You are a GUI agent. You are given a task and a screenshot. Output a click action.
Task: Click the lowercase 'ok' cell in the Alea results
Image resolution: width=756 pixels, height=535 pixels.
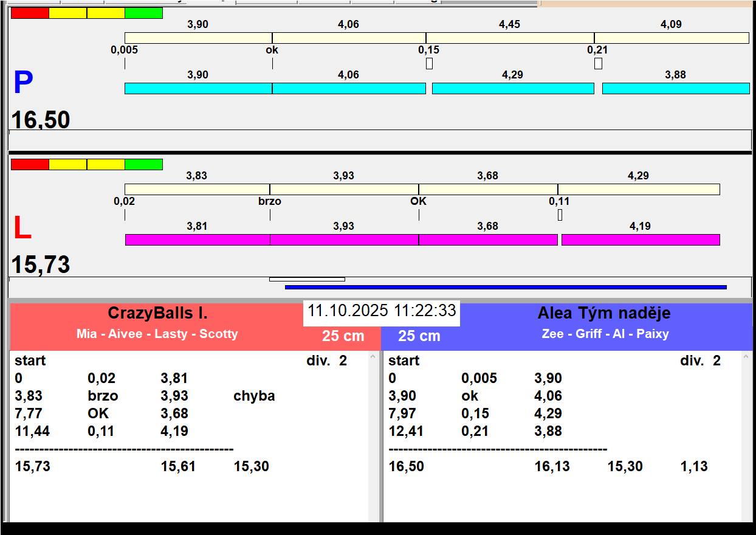470,396
